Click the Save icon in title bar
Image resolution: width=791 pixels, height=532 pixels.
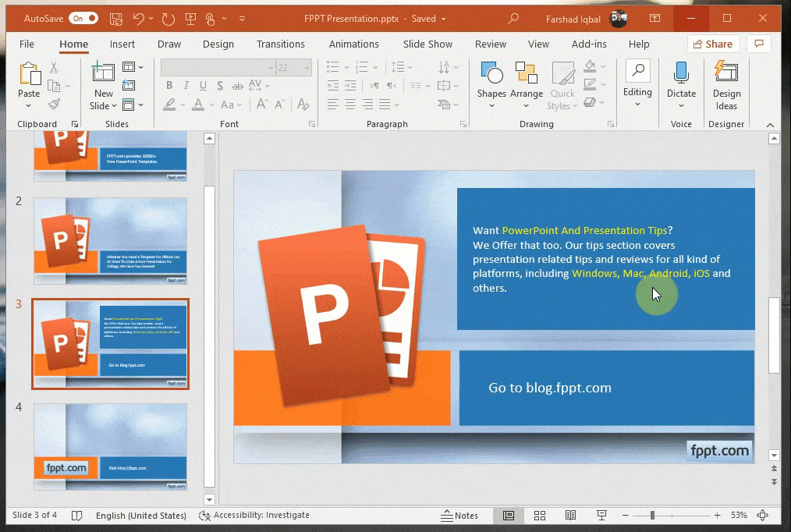[x=115, y=18]
